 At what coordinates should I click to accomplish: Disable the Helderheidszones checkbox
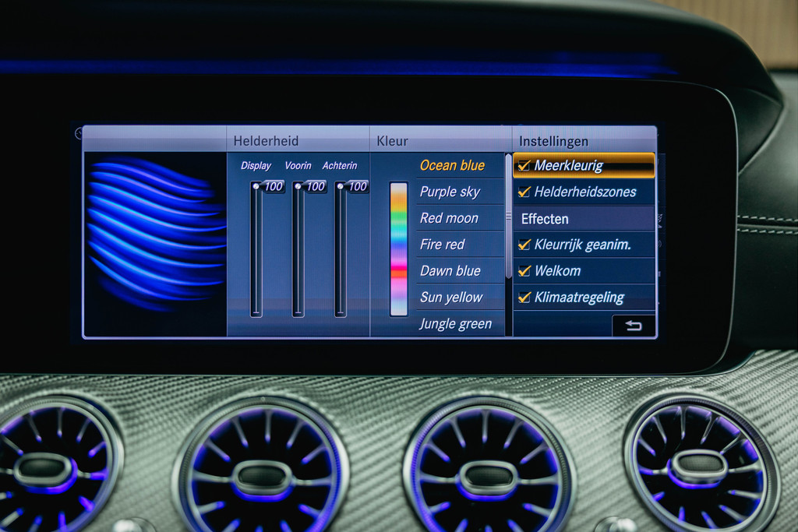(x=524, y=192)
